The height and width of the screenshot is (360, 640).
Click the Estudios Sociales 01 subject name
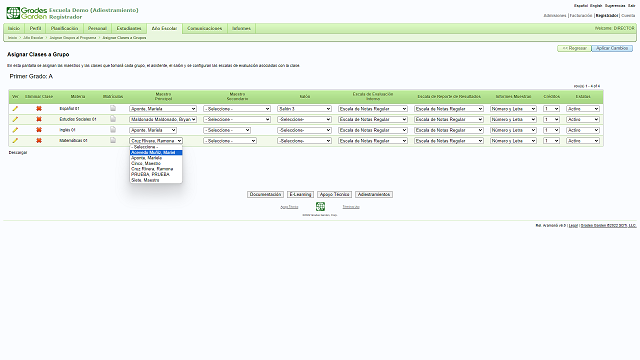[x=78, y=119]
